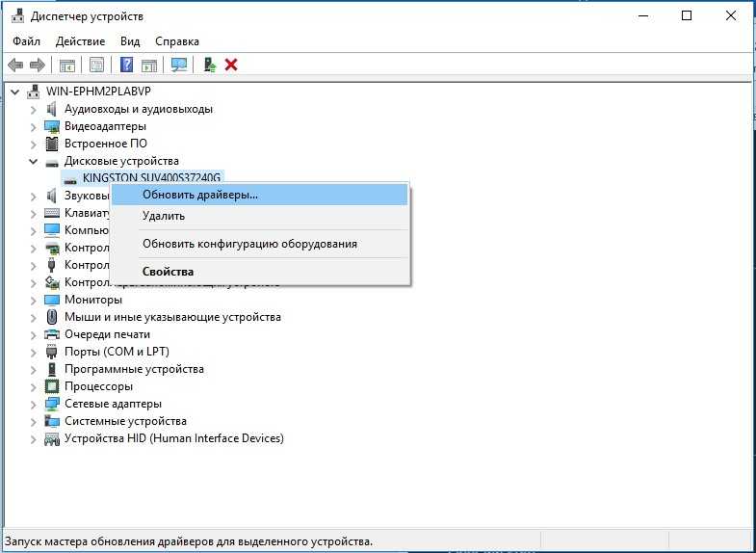The image size is (756, 553).
Task: Select the Видеоадаптеры label
Action: [105, 126]
